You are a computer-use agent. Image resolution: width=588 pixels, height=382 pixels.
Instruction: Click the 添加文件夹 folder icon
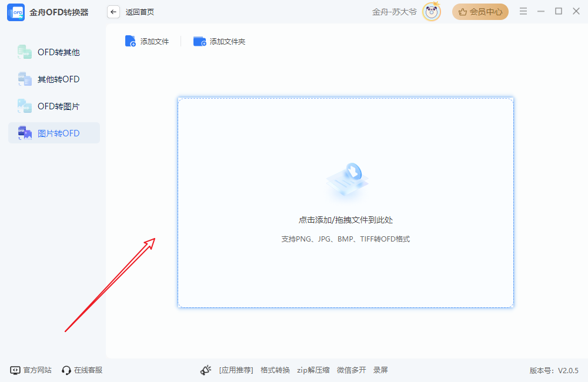199,41
